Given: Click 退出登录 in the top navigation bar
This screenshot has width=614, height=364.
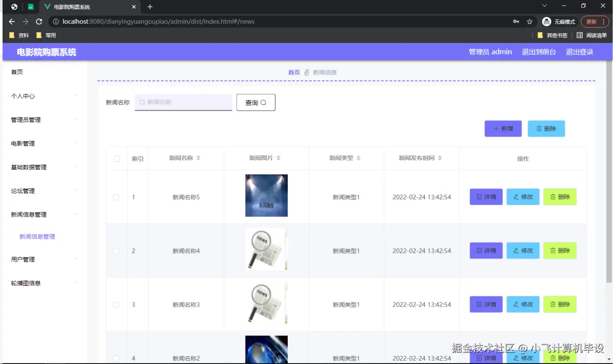Looking at the screenshot, I should click(x=579, y=52).
